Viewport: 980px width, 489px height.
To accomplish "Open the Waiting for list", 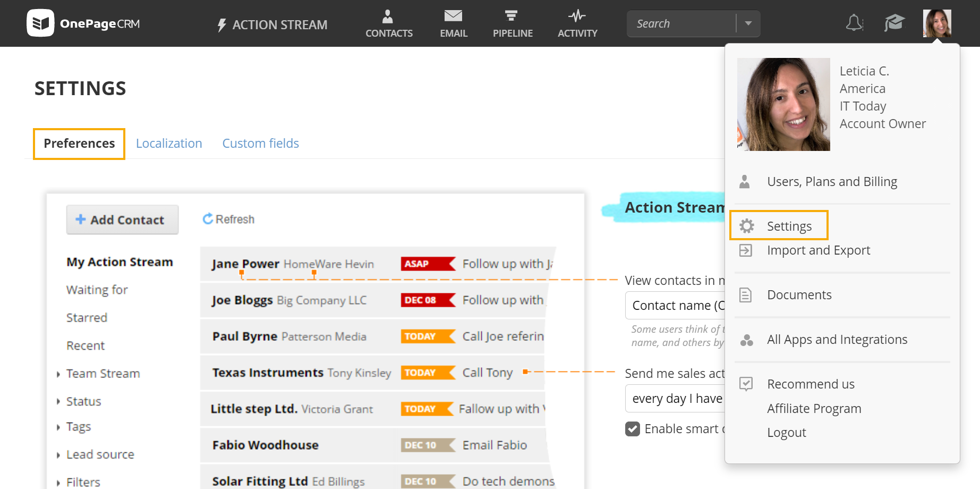I will [x=97, y=290].
